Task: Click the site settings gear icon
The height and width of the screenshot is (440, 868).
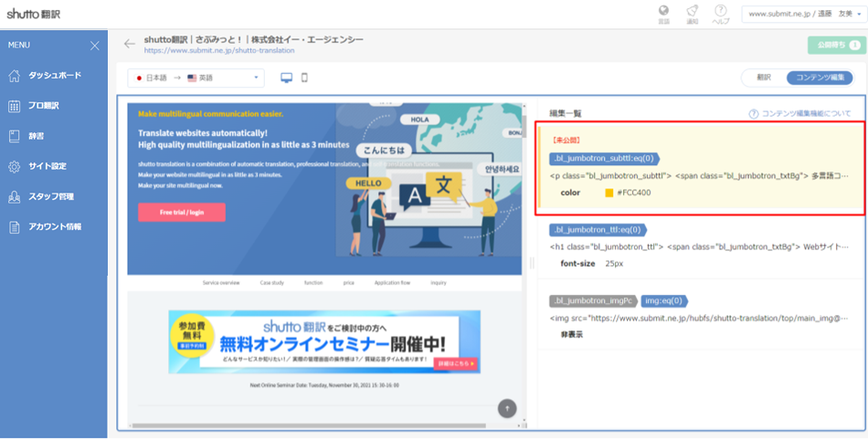Action: pyautogui.click(x=15, y=166)
